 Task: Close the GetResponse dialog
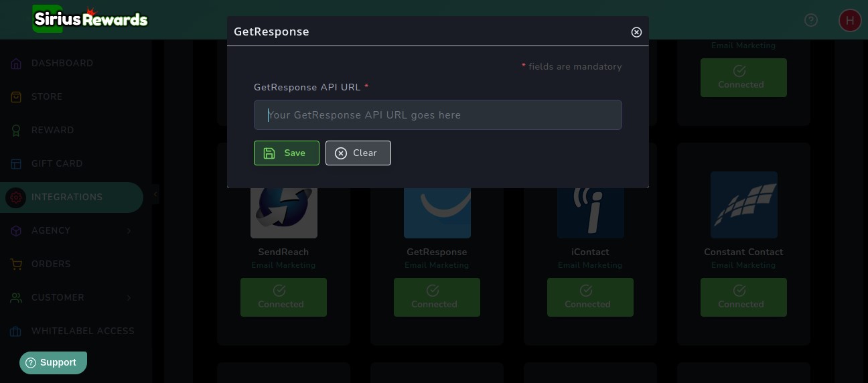point(636,32)
